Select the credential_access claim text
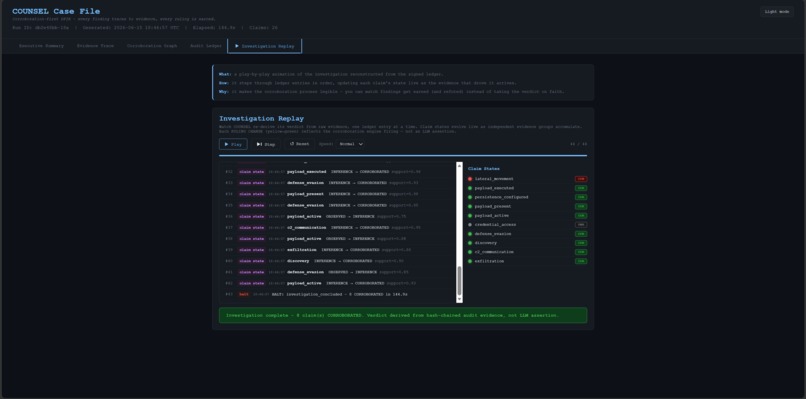The height and width of the screenshot is (399, 806). click(495, 225)
